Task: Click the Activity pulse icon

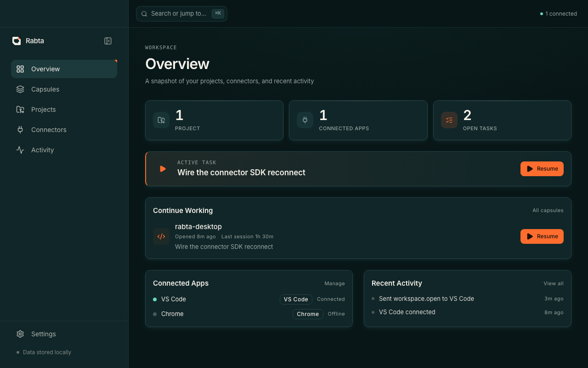Action: tap(20, 150)
